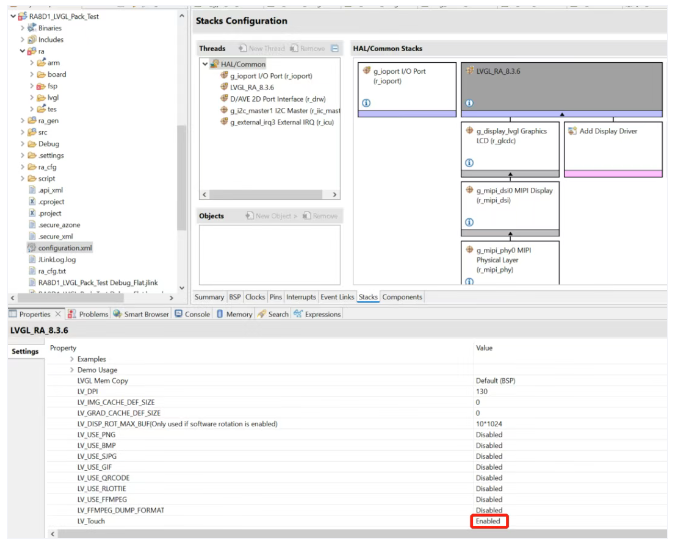Click Remove thread icon in Threads panel
Screen dimensions: 674x544
[294, 48]
